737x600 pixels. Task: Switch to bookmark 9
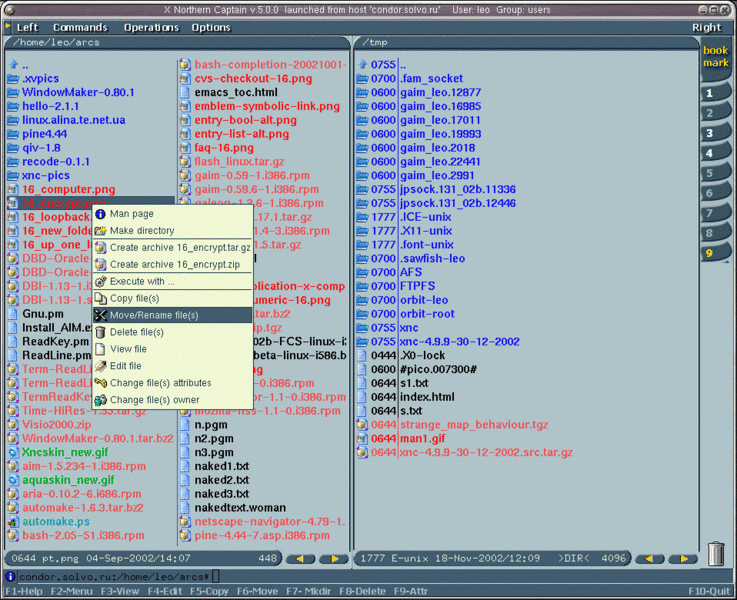tap(715, 253)
